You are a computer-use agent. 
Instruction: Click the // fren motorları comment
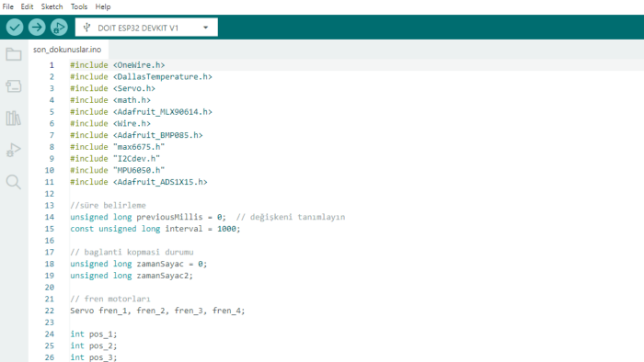coord(110,299)
